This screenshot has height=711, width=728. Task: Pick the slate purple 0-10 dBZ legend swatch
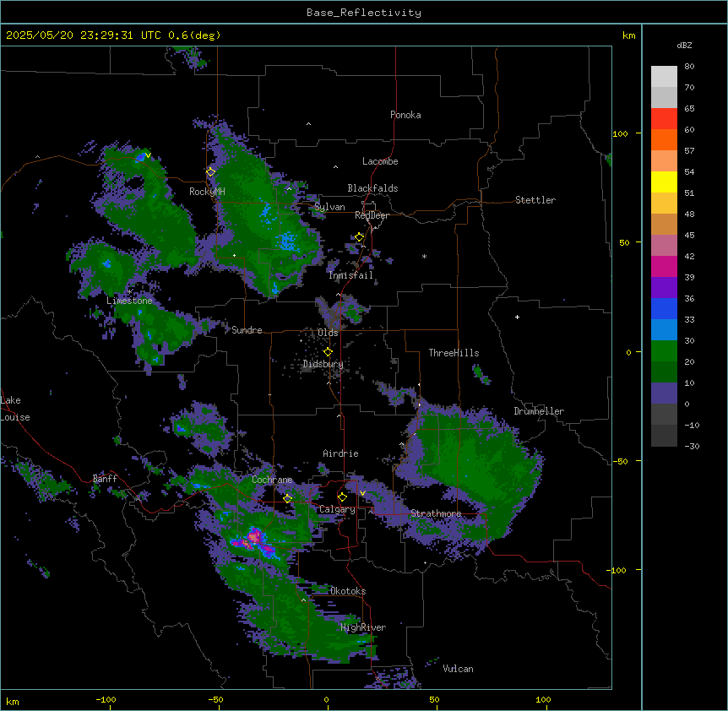pos(664,393)
